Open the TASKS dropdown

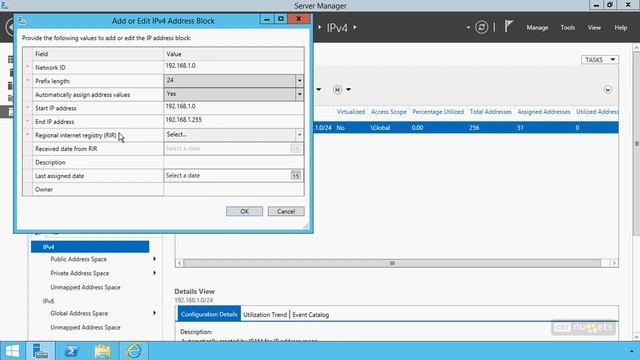tap(600, 60)
